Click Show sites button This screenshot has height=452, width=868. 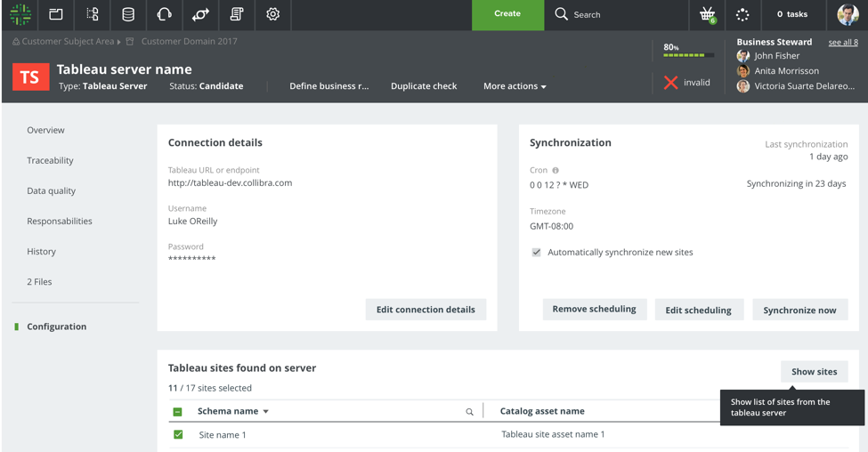815,372
